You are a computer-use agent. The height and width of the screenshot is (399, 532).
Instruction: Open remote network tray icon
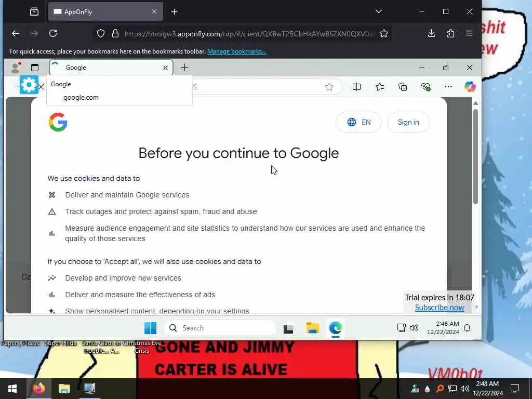[402, 328]
